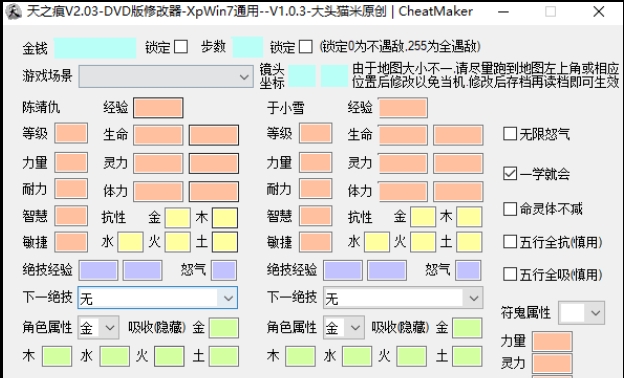Click 于小雪's second 绝技经验 field
The height and width of the screenshot is (378, 624).
(387, 271)
